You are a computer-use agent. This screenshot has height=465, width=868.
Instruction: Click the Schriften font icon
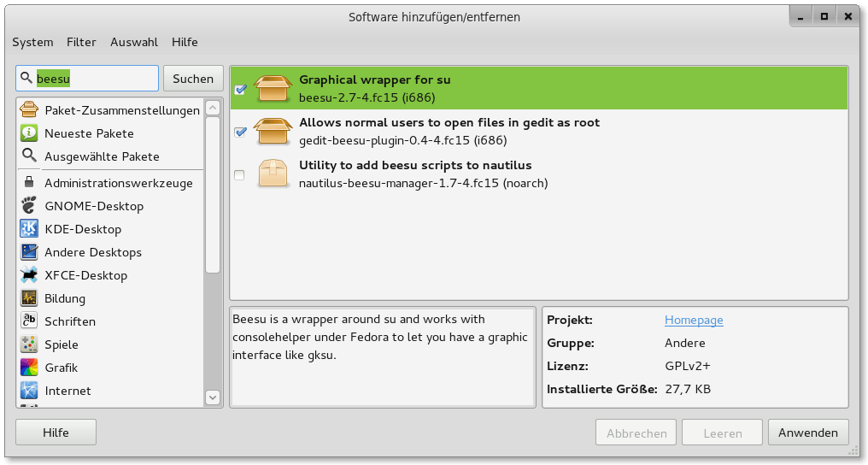29,321
